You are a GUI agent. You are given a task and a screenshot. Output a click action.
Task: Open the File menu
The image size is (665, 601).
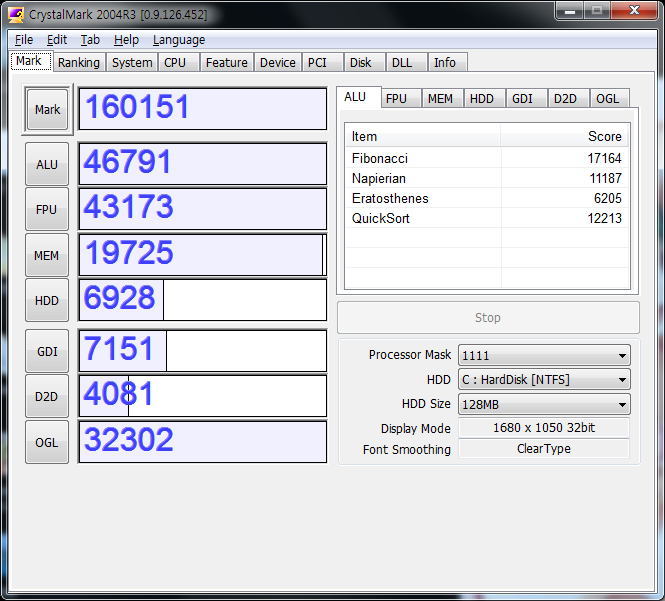click(x=24, y=40)
